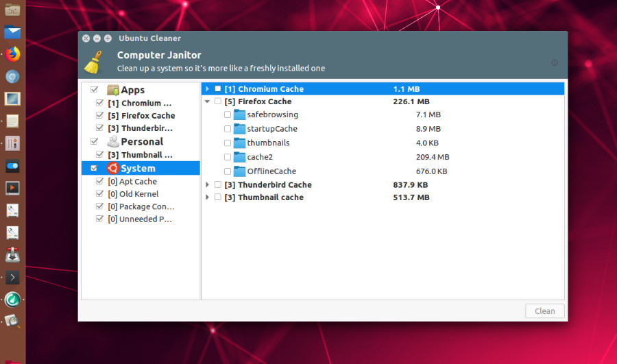Click the Clean button

[x=544, y=311]
